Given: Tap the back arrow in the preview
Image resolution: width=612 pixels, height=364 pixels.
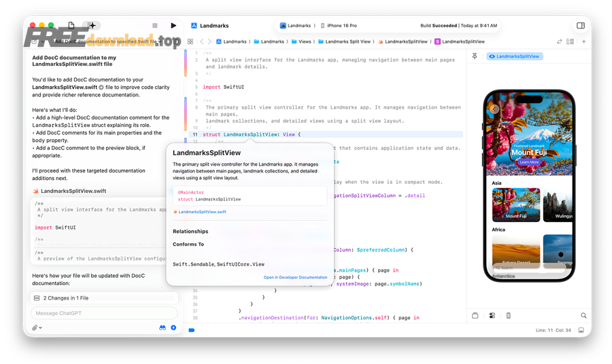Looking at the screenshot, I should pos(494,109).
